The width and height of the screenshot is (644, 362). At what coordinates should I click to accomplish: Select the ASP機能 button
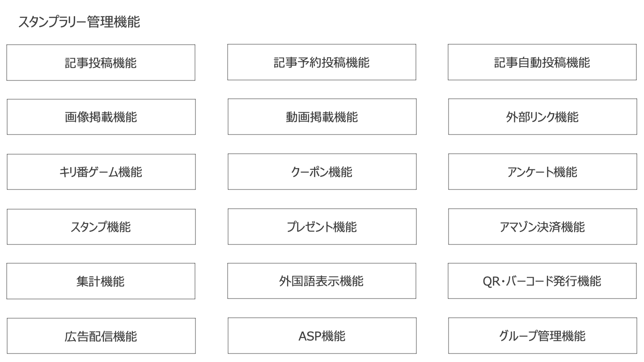(x=322, y=336)
